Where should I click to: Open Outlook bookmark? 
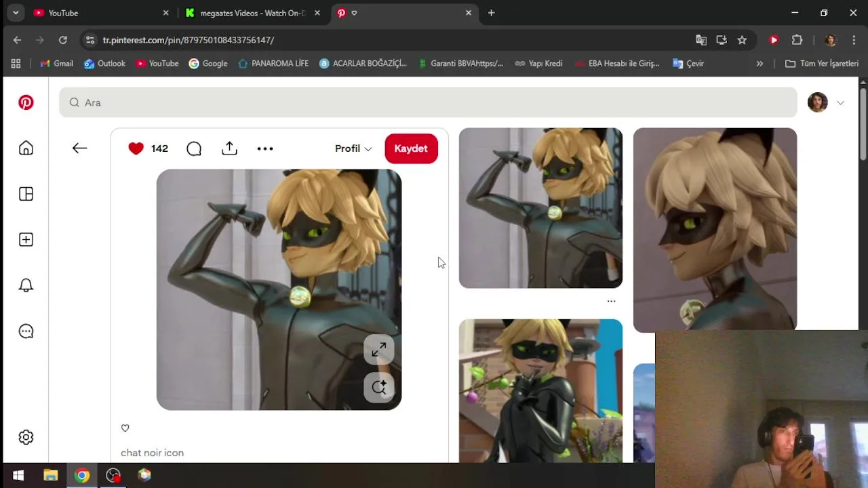point(104,64)
